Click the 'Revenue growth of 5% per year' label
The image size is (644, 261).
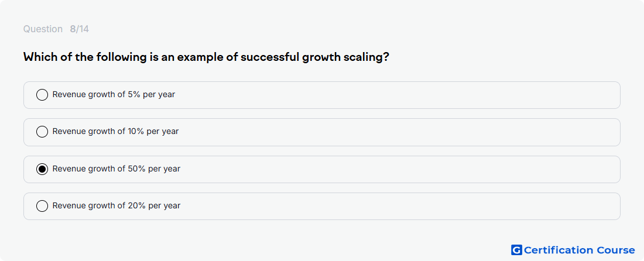(x=114, y=95)
